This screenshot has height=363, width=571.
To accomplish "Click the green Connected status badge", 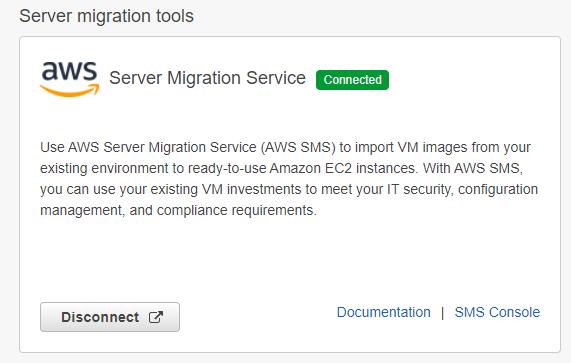I will point(352,80).
